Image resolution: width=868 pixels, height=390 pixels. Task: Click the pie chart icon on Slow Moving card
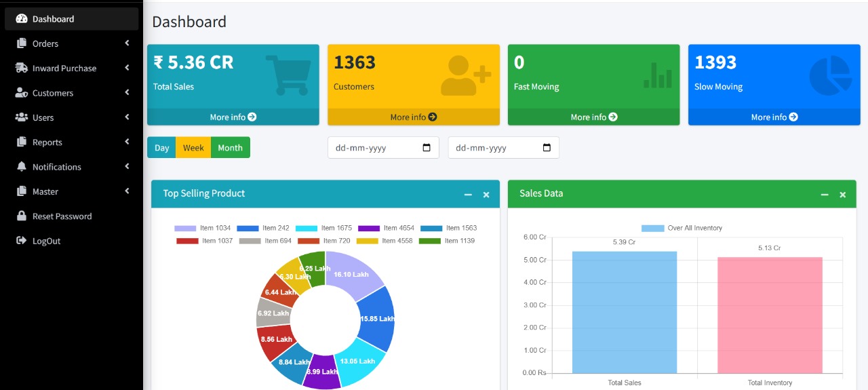coord(830,75)
